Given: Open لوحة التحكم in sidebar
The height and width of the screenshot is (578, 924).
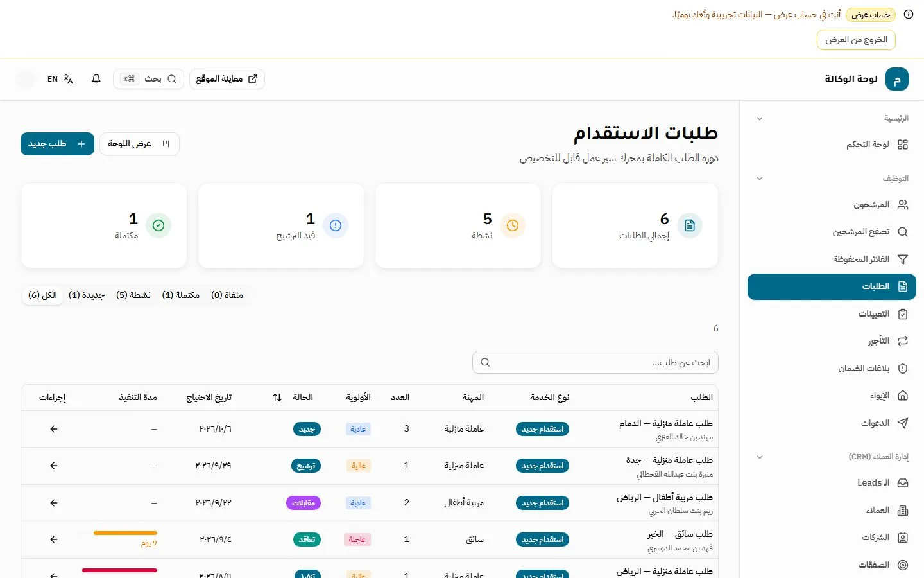Looking at the screenshot, I should [x=832, y=144].
